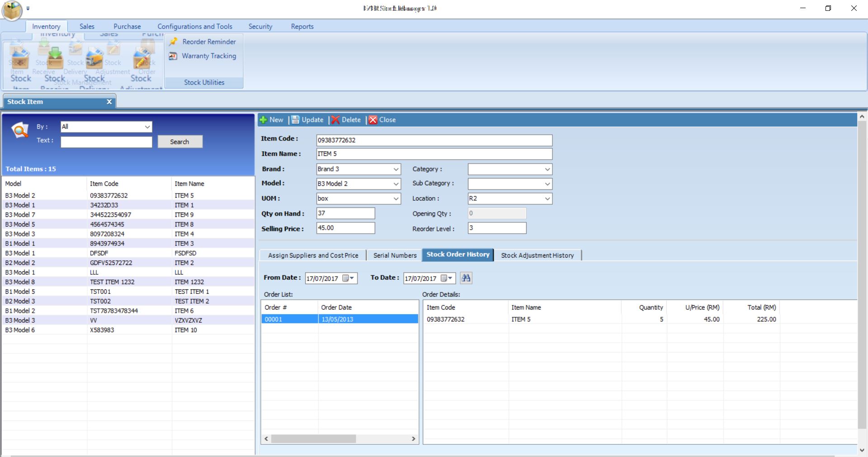Click the main panel scroll down arrow
Screen dimensions: 868x457
click(862, 450)
